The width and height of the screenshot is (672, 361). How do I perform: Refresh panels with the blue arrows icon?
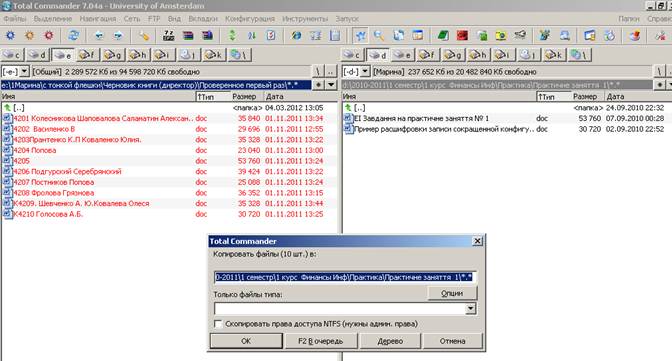73,36
